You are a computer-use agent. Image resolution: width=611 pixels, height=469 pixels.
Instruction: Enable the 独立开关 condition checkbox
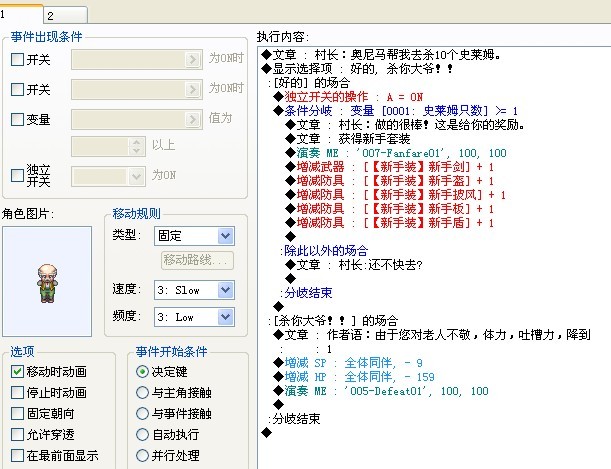[17, 175]
